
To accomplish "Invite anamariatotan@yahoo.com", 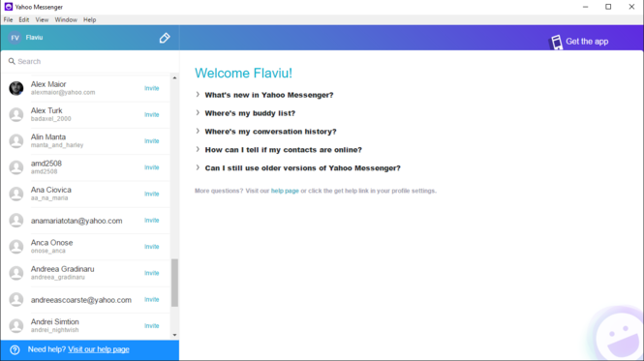I will [151, 220].
